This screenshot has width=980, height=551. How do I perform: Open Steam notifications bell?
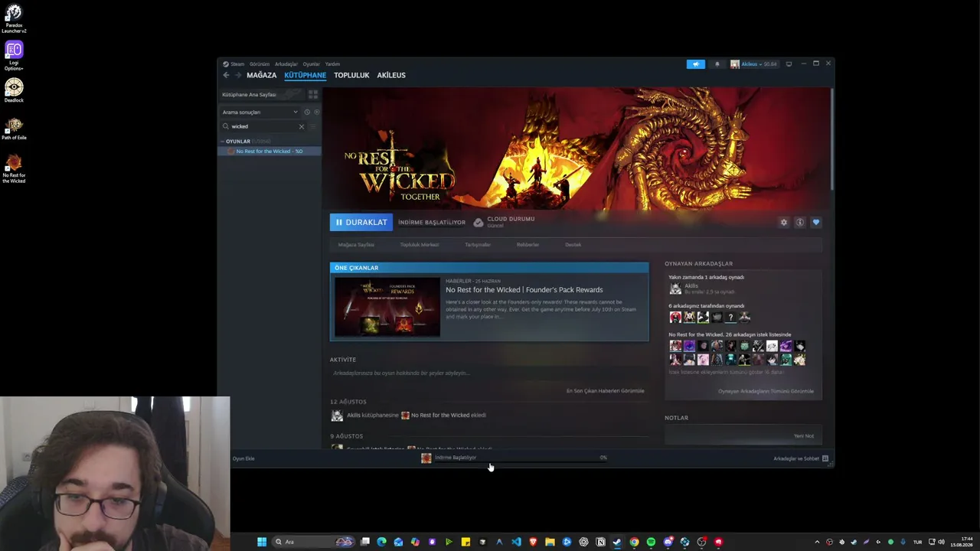(x=717, y=64)
